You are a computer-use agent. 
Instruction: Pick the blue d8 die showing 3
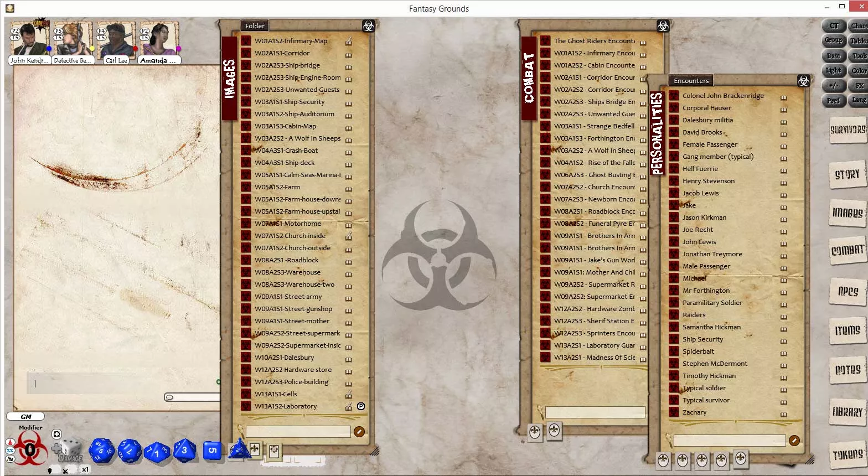coord(184,451)
